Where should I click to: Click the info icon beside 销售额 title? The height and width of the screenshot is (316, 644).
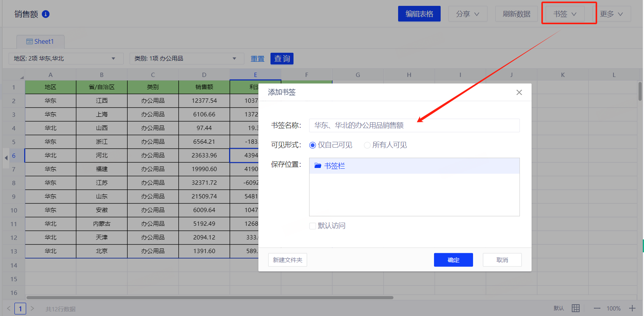click(46, 14)
